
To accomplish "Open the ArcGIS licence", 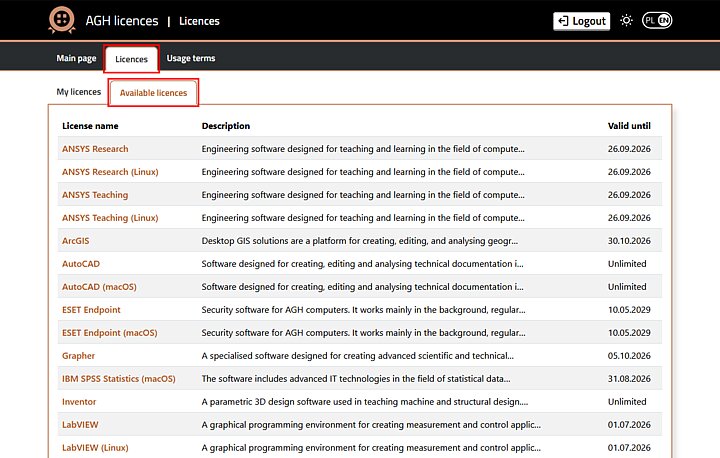I will (x=76, y=241).
